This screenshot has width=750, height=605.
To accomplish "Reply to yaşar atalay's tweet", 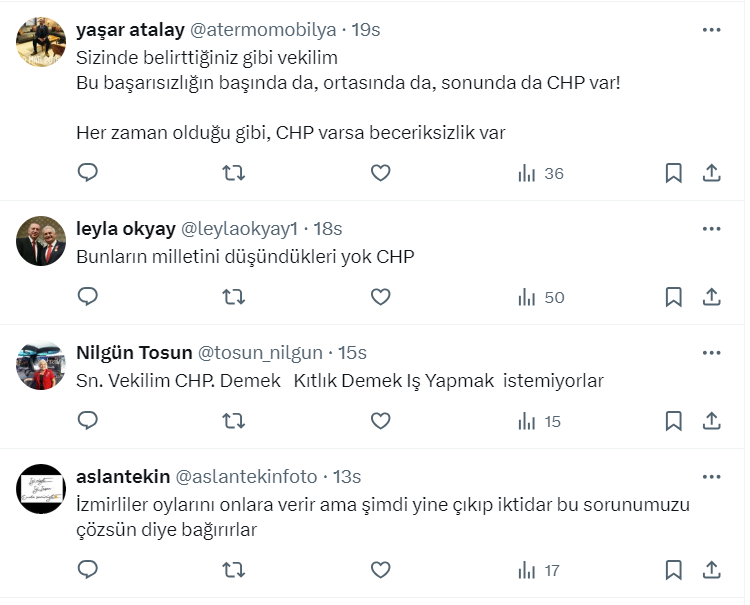I will (x=88, y=173).
